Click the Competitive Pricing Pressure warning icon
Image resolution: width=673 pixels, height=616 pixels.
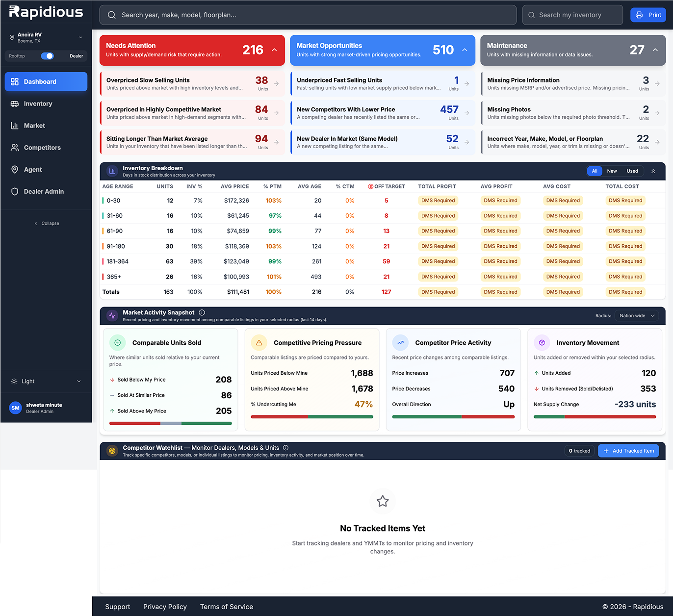pyautogui.click(x=259, y=343)
